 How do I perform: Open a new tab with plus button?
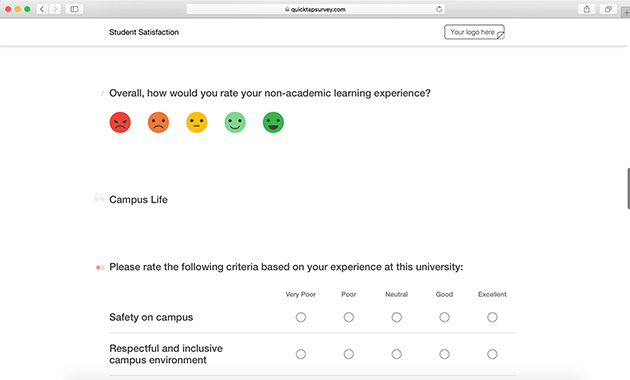tap(626, 12)
